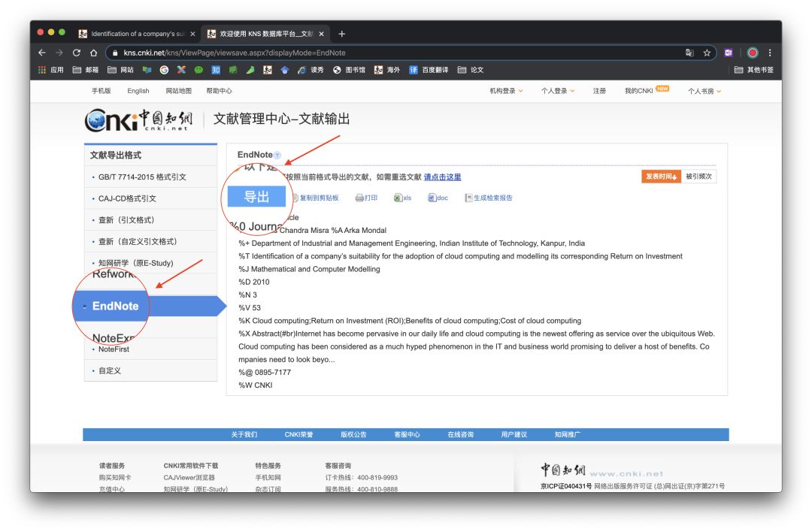Bookmark this page with star icon

click(x=707, y=53)
